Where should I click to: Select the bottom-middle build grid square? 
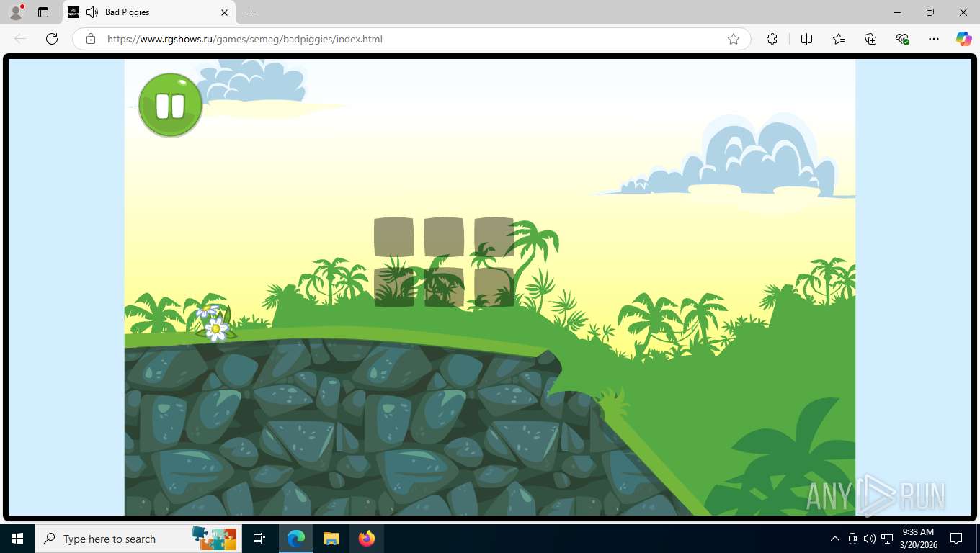point(444,287)
